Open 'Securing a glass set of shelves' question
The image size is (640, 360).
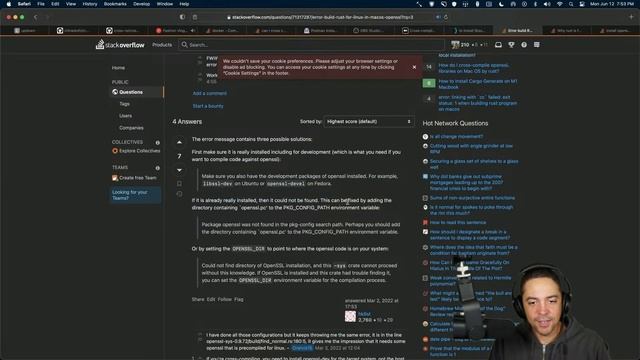pyautogui.click(x=473, y=164)
